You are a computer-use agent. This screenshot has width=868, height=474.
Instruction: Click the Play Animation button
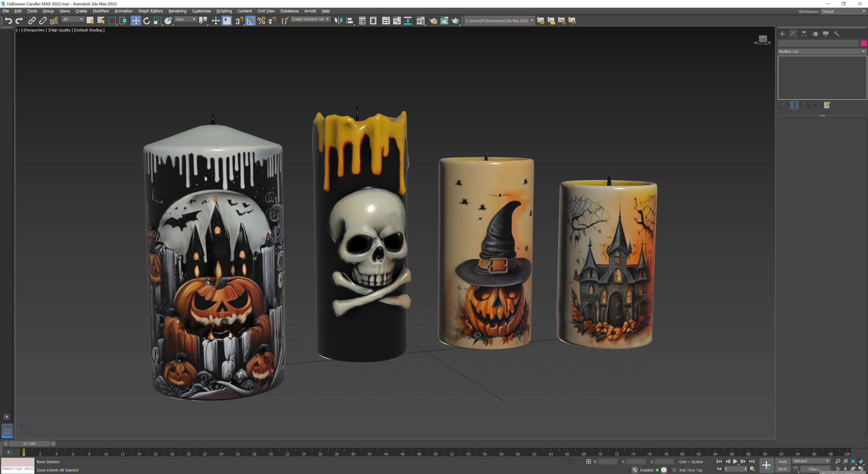pyautogui.click(x=735, y=462)
